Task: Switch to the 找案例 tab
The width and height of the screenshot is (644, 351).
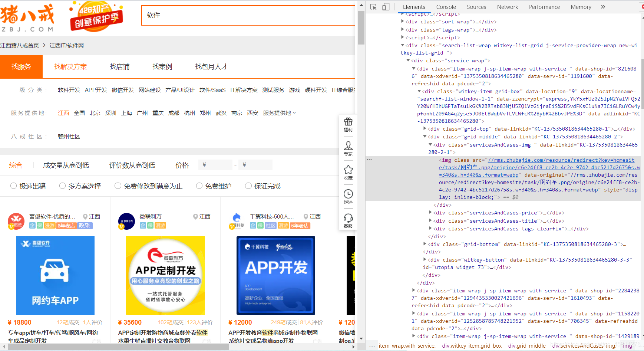Action: coord(162,66)
